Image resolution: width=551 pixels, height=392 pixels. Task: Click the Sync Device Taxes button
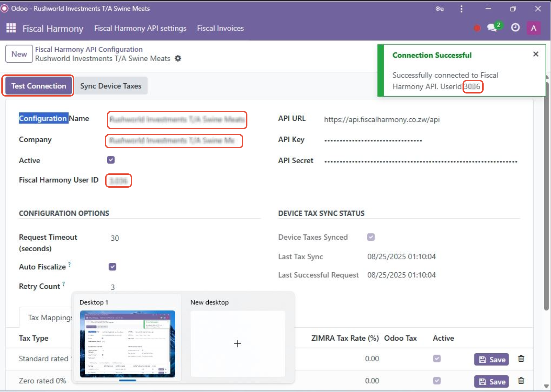(x=111, y=86)
